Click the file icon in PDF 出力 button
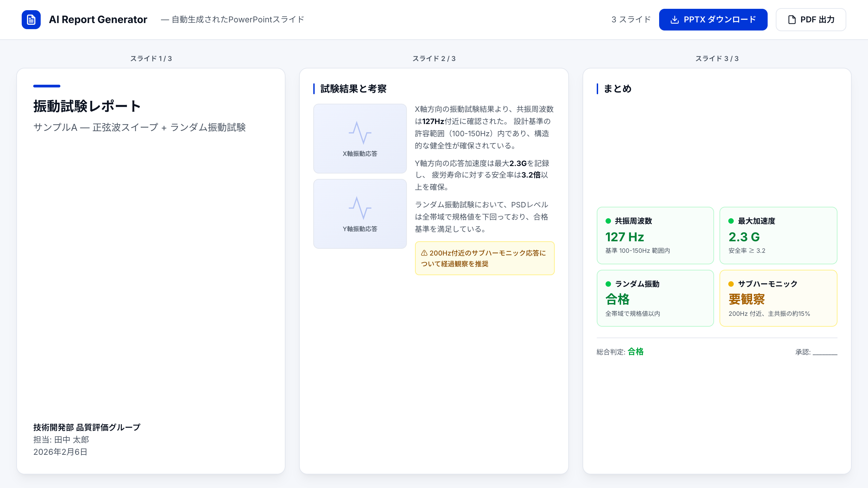 791,20
